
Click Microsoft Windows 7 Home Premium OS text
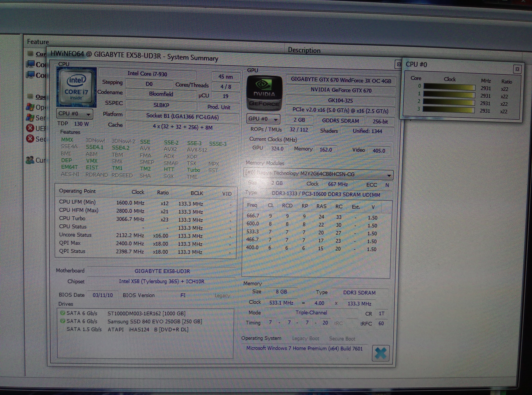304,348
